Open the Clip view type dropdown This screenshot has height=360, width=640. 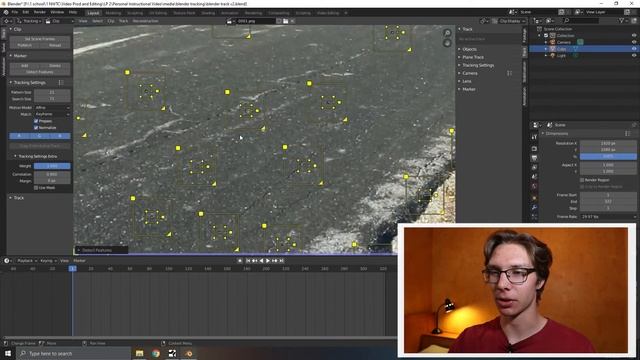(x=60, y=21)
